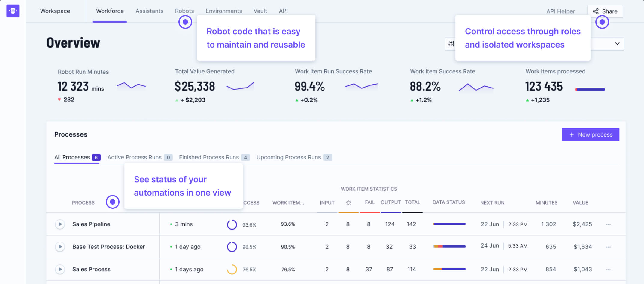Open the API tab
644x284 pixels.
click(x=283, y=11)
